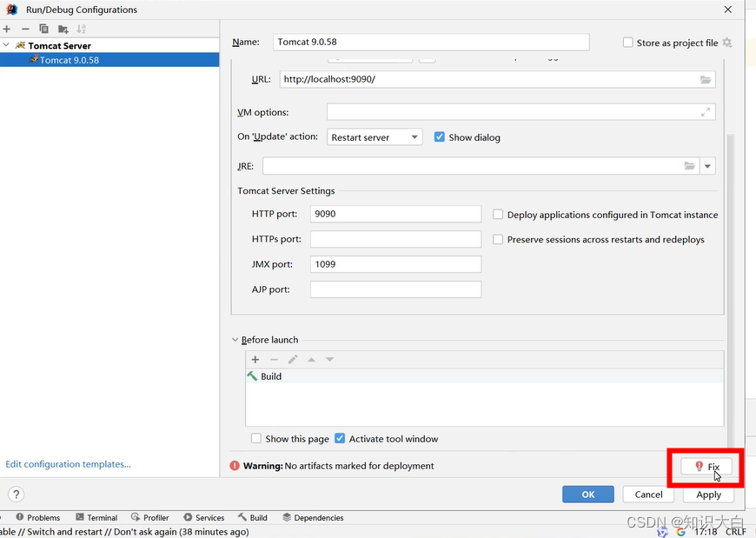Viewport: 756px width, 538px height.
Task: Click the vertical scrollbar in settings panel
Action: pos(730,289)
